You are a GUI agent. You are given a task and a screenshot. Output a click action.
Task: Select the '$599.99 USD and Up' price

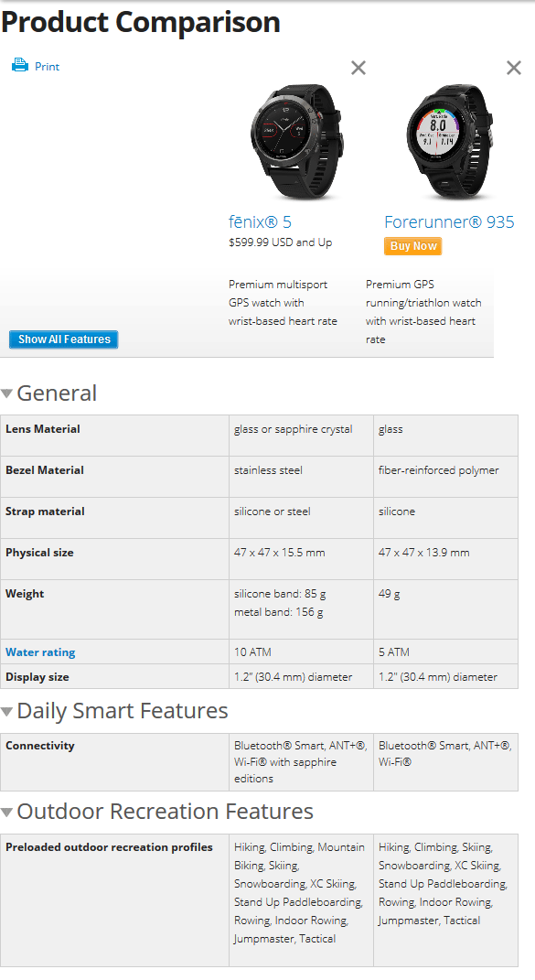pos(280,242)
